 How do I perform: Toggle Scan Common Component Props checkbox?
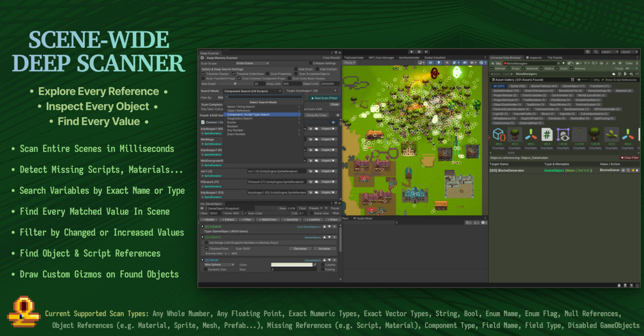pyautogui.click(x=239, y=78)
